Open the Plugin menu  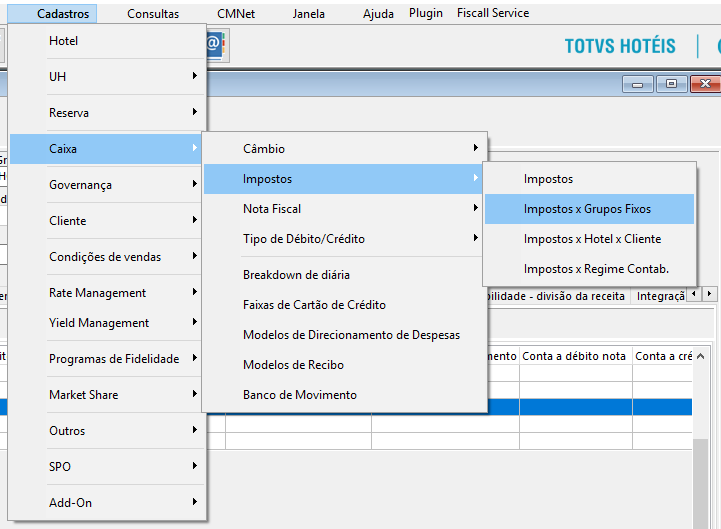click(x=426, y=13)
